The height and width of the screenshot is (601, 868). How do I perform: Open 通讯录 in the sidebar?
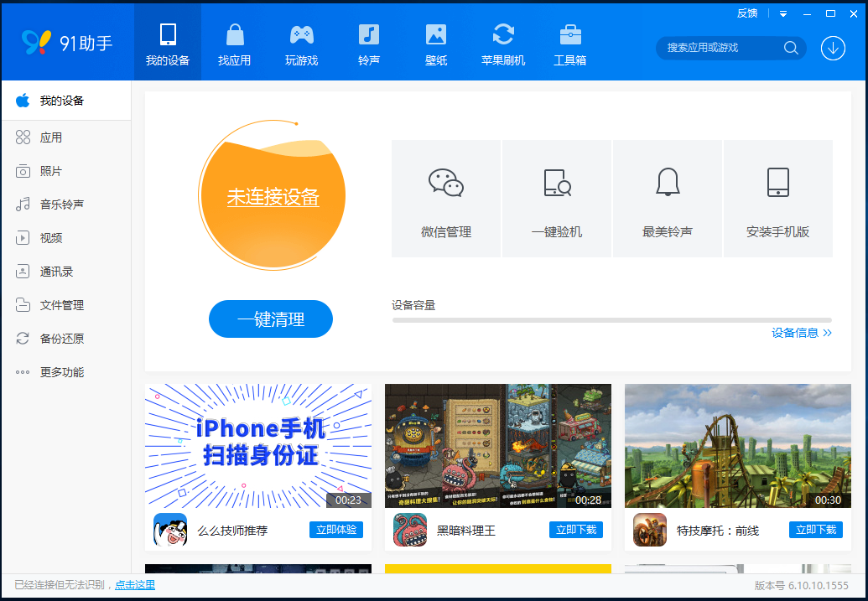pyautogui.click(x=66, y=272)
